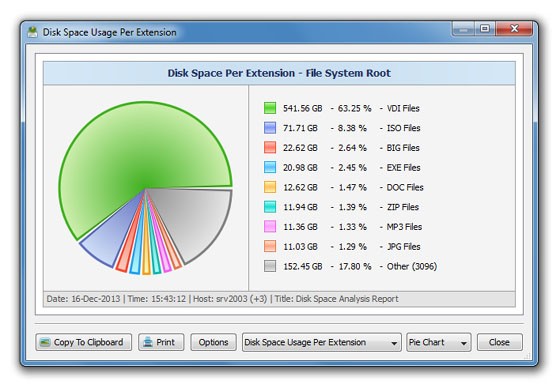Minimize the Disk Space Usage window

463,29
